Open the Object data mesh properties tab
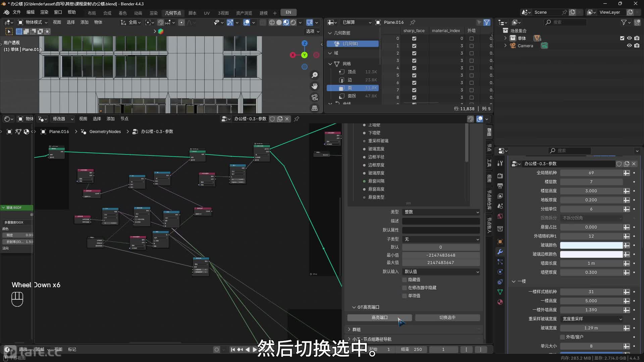Screen dimensions: 644x362 [500, 292]
